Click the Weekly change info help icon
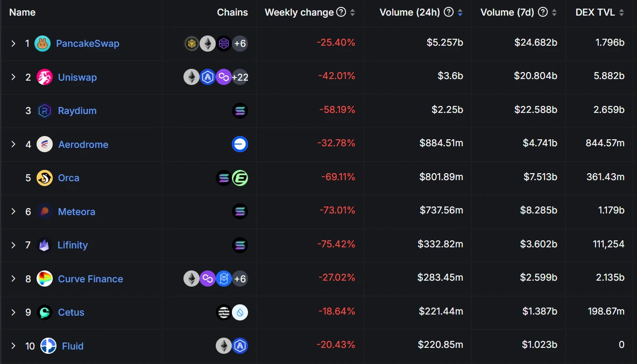637x364 pixels. tap(341, 12)
